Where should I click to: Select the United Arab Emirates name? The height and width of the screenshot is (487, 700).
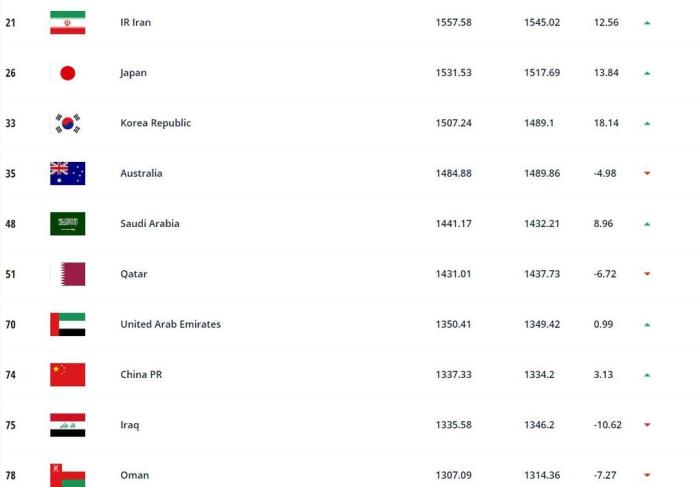(170, 324)
